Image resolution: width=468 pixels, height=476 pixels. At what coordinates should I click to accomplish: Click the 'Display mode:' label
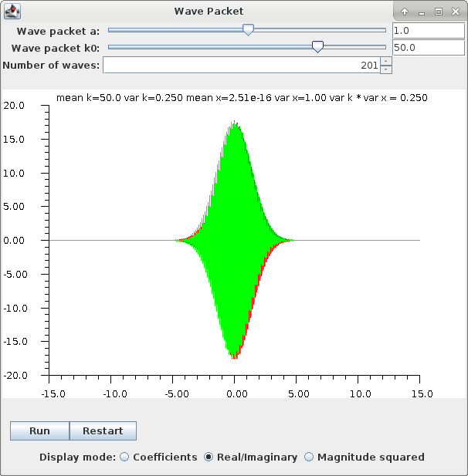tap(77, 457)
